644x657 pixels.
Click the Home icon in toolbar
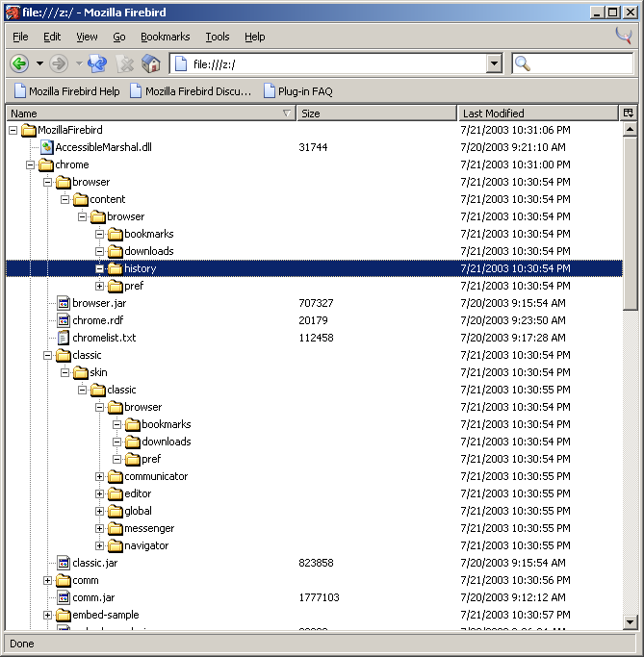151,63
